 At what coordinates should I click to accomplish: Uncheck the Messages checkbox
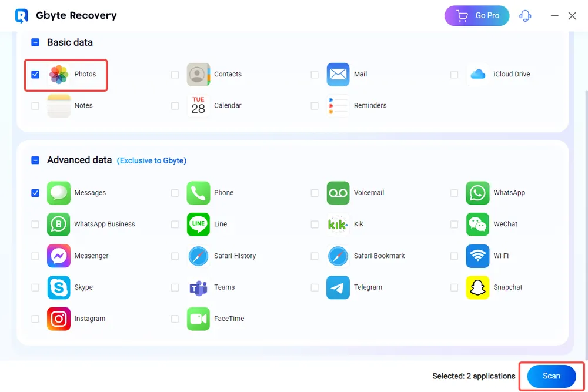tap(35, 193)
